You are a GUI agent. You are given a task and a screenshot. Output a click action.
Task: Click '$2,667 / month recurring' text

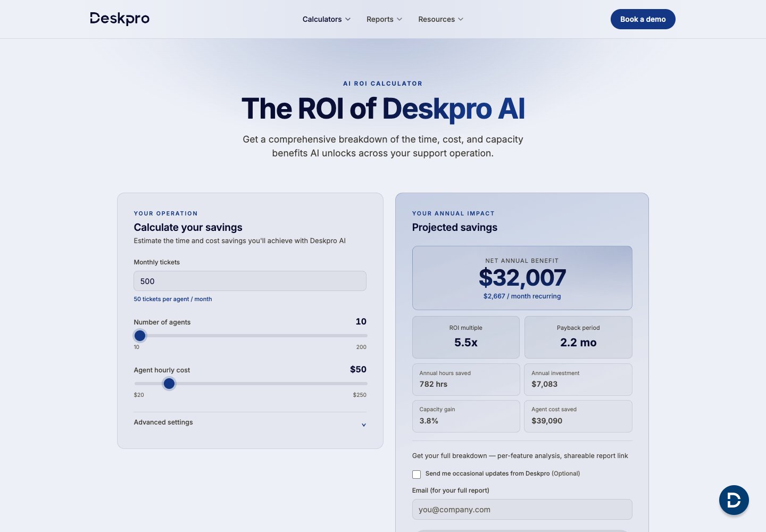click(x=522, y=296)
